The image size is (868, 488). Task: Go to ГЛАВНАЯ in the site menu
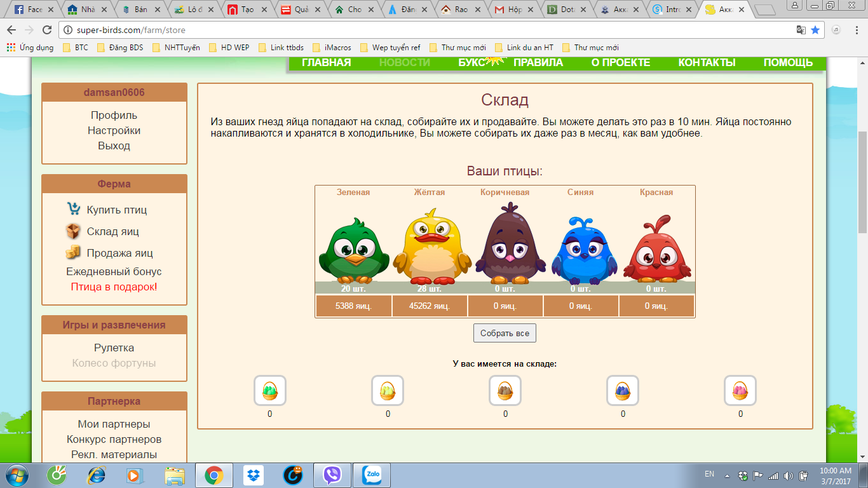326,62
